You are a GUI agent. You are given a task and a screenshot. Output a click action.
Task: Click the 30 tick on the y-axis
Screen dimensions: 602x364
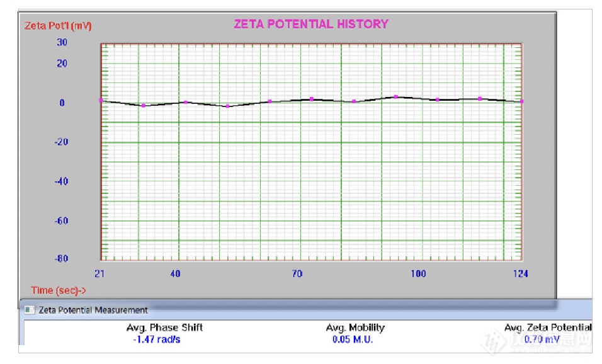(x=62, y=42)
